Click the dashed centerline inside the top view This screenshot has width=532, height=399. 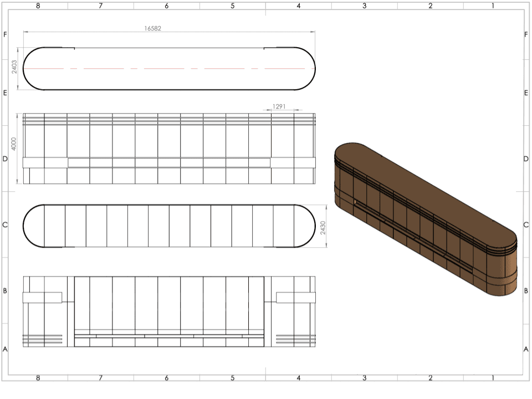pyautogui.click(x=166, y=67)
